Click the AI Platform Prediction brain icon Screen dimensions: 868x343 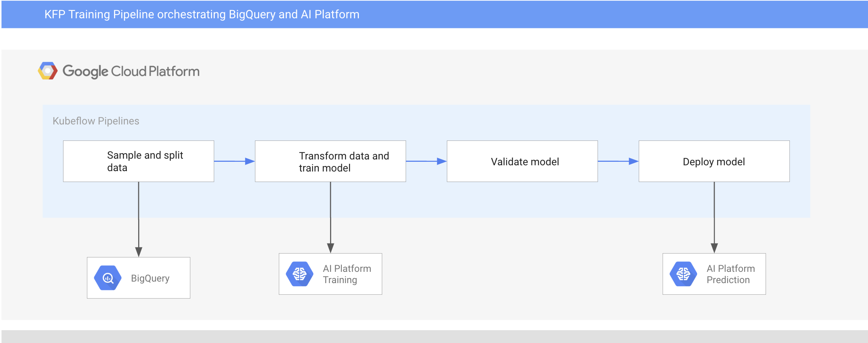[684, 274]
